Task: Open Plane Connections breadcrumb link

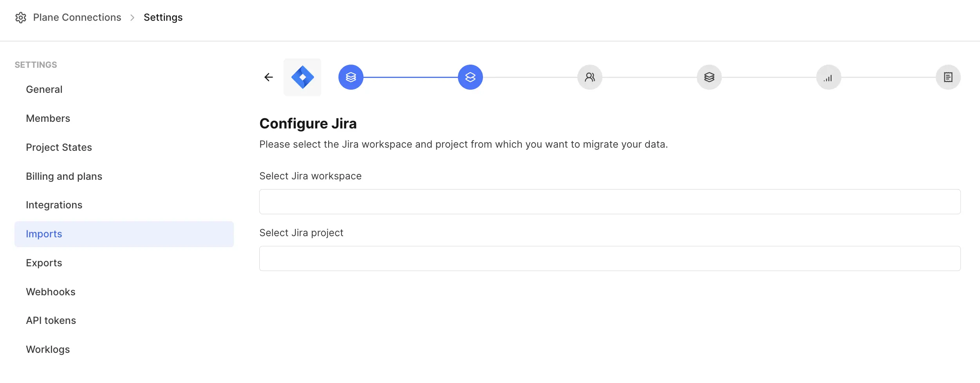Action: tap(77, 18)
